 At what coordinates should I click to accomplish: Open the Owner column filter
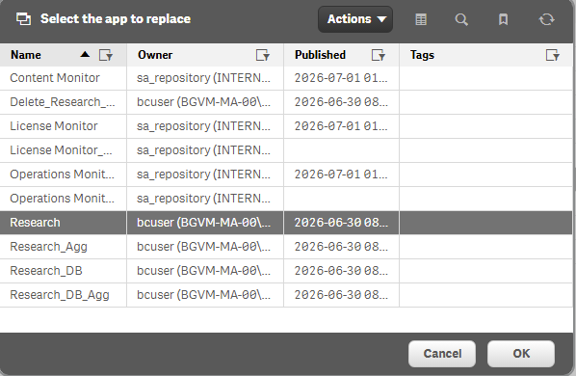[263, 55]
